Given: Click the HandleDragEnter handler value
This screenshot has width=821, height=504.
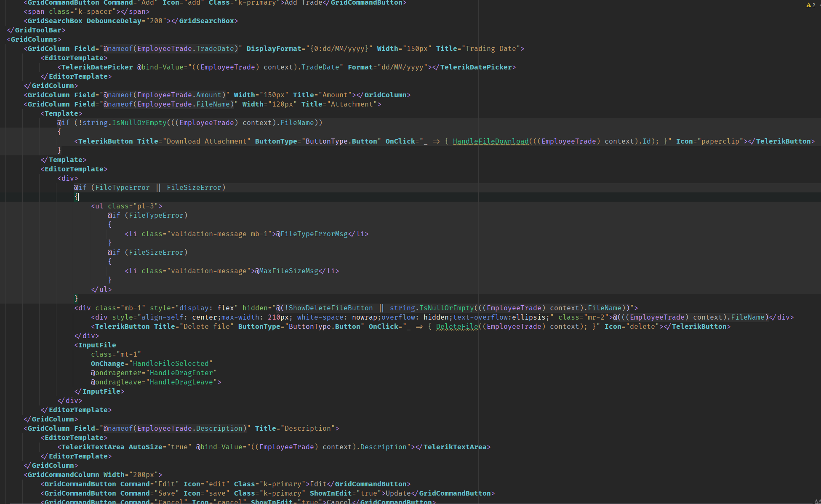Looking at the screenshot, I should [x=181, y=373].
